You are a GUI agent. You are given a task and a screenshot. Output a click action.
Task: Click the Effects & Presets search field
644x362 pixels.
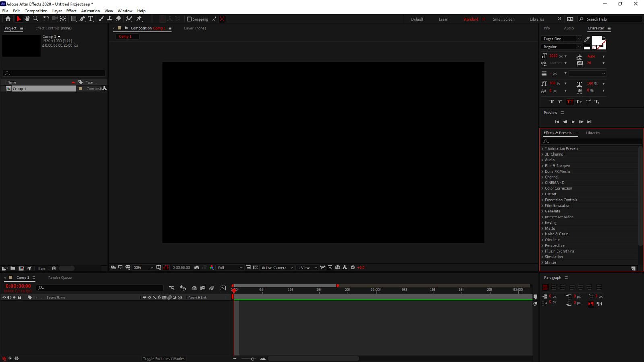(x=591, y=141)
